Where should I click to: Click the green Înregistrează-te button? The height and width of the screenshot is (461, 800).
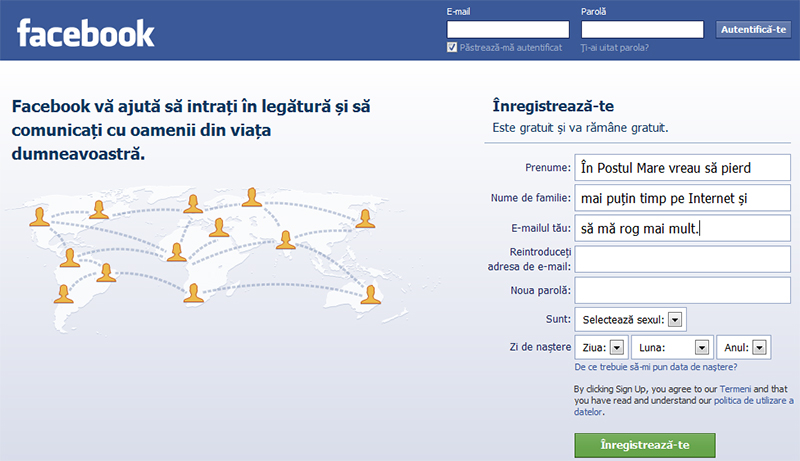point(645,445)
